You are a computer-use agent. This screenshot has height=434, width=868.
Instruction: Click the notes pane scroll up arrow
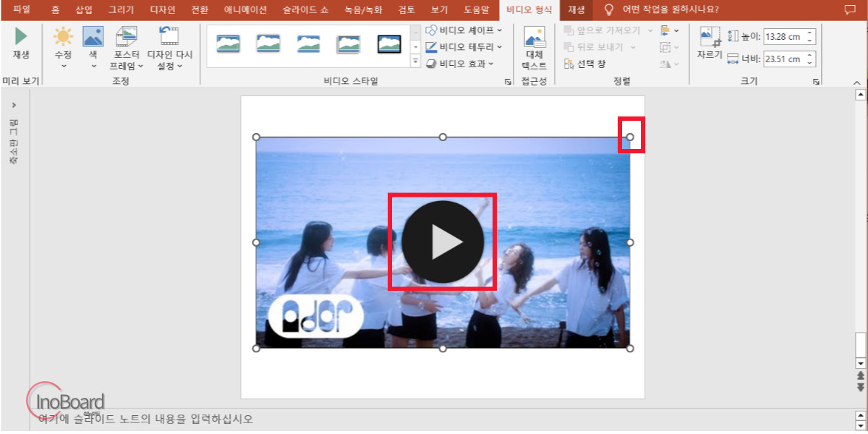click(860, 414)
